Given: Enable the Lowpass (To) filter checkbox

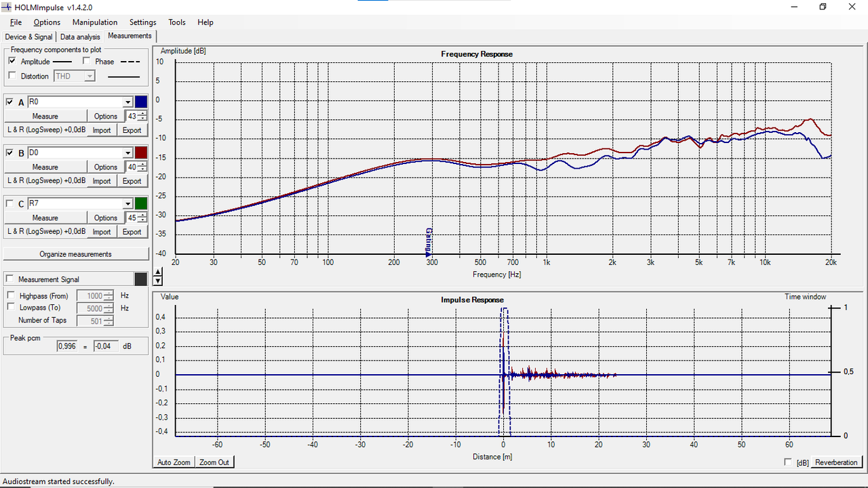Looking at the screenshot, I should coord(11,307).
